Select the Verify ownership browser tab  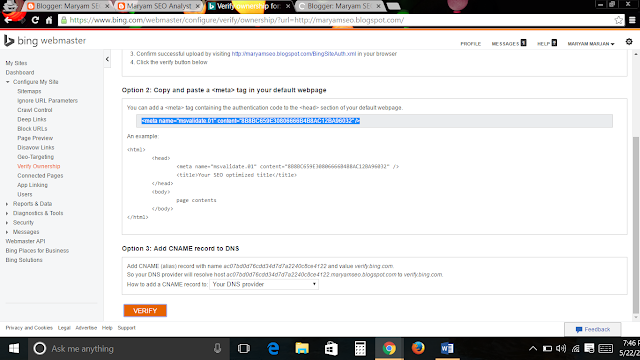click(x=249, y=6)
